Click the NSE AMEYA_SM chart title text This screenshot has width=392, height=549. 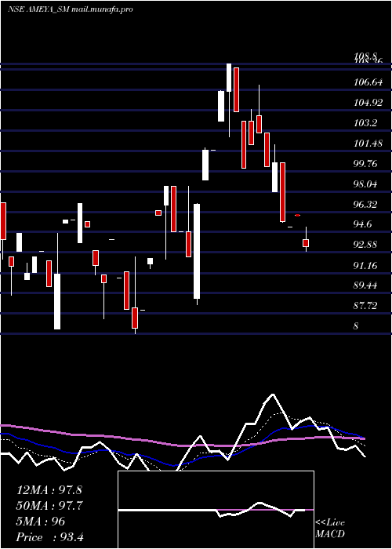[x=70, y=9]
